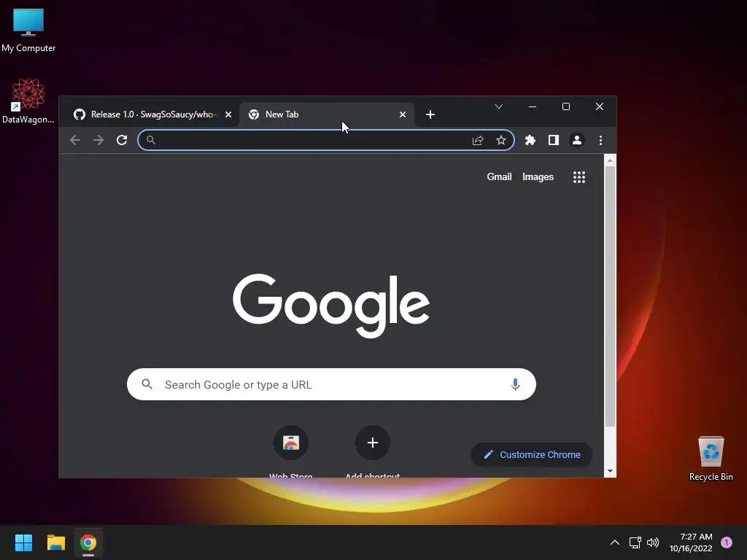Select the DataWagon desktop shortcut
The width and height of the screenshot is (747, 560).
[x=28, y=101]
